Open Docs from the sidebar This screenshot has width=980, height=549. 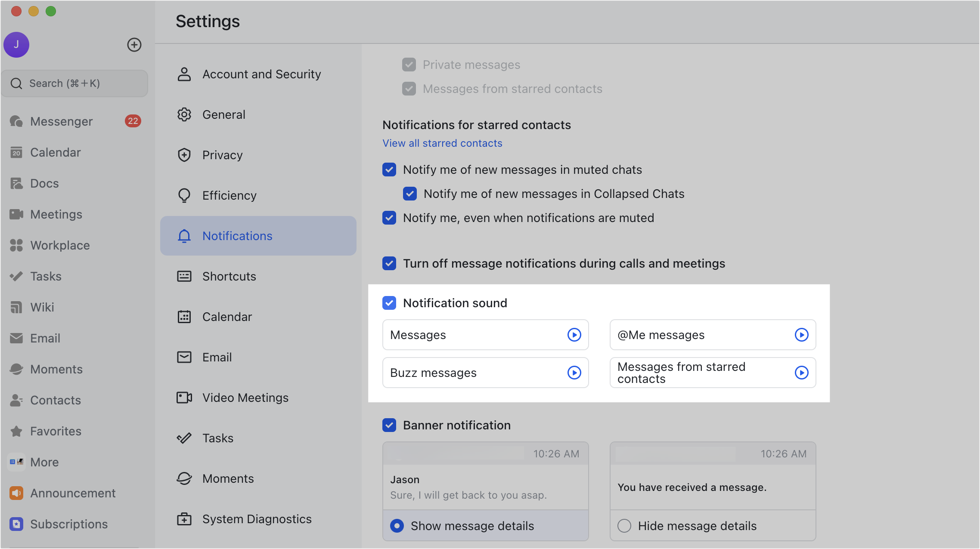(44, 183)
